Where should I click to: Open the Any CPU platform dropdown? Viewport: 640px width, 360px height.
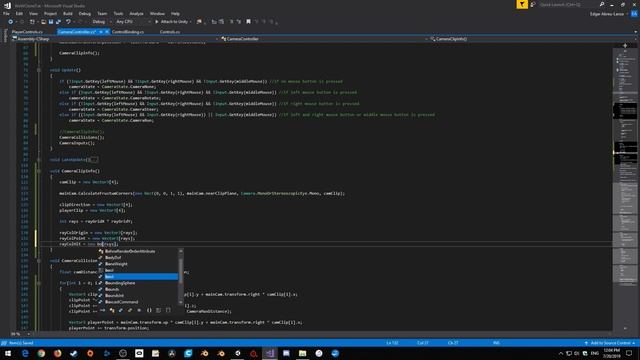[x=133, y=22]
